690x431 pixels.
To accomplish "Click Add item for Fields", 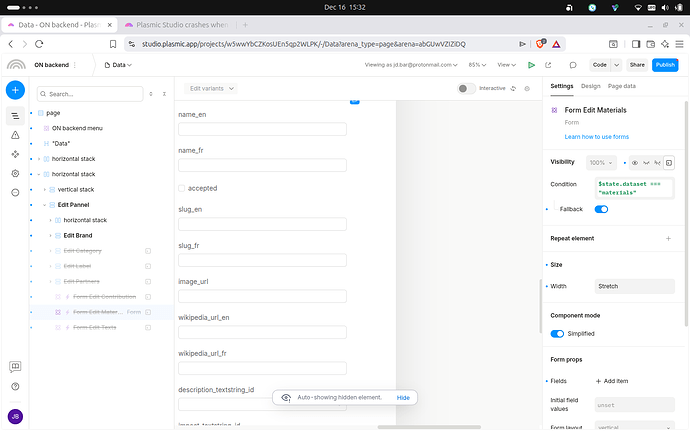I will (611, 381).
